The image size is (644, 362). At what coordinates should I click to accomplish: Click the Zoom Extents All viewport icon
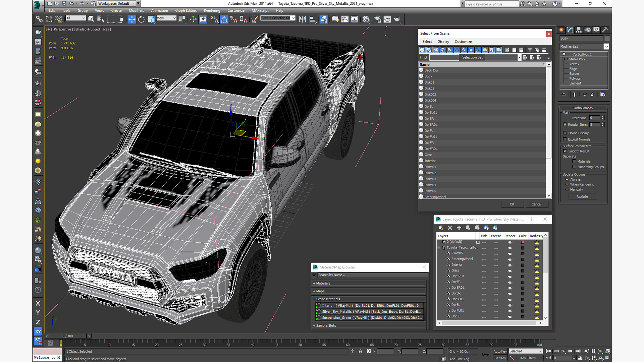pos(607,351)
